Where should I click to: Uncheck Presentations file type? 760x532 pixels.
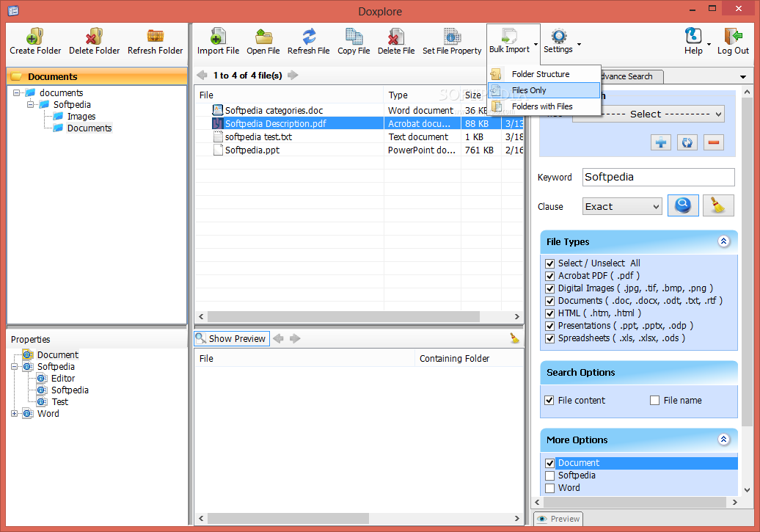(549, 326)
